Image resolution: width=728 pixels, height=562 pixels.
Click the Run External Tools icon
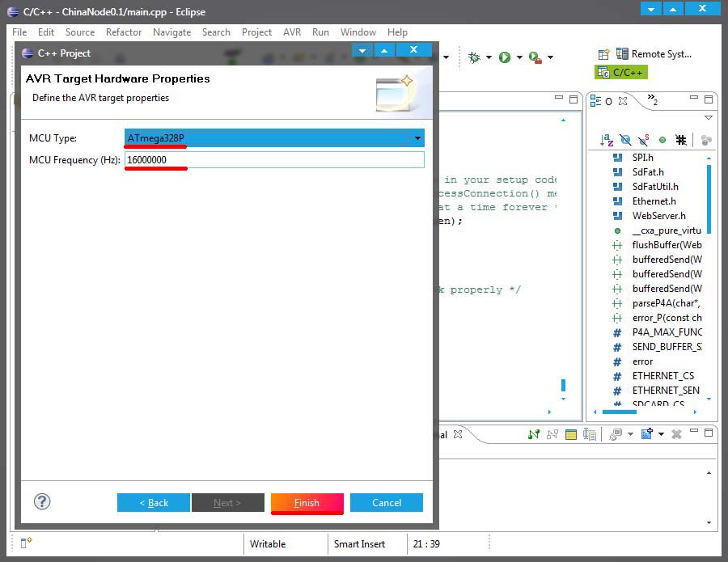[x=535, y=57]
